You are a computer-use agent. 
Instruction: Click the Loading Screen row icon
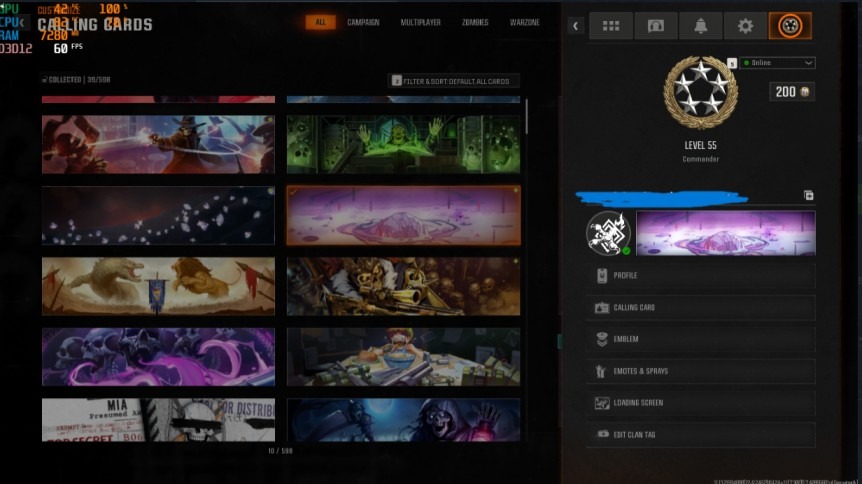coord(602,403)
